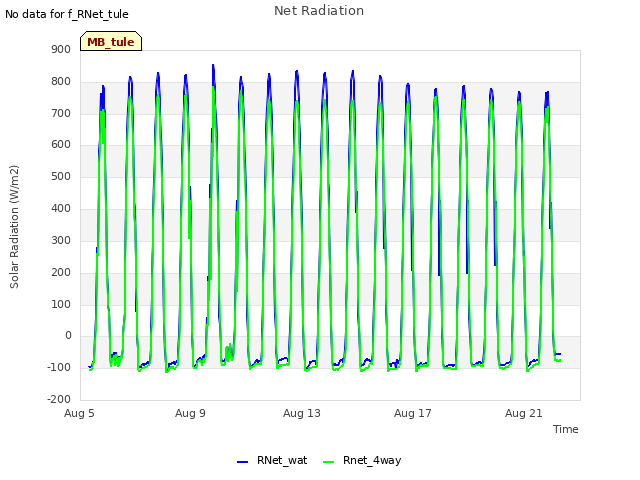The width and height of the screenshot is (640, 480).
Task: Click the blue RNet_wat legend swatch
Action: click(x=242, y=462)
